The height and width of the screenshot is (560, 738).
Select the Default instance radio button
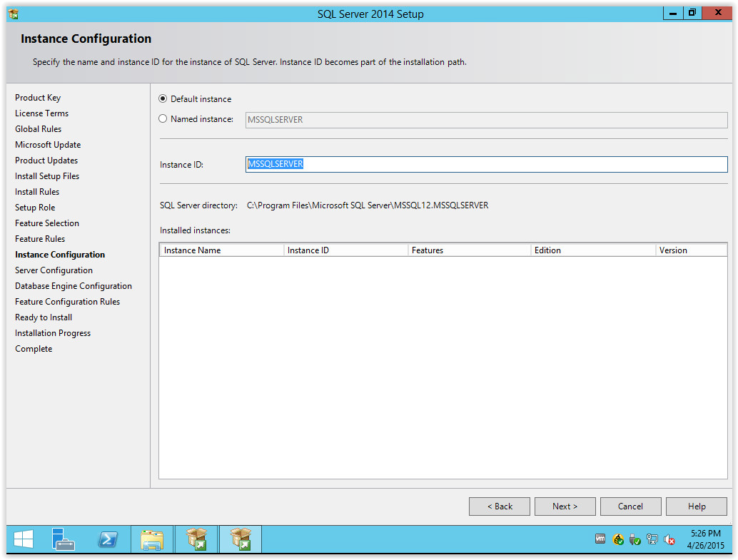(163, 99)
